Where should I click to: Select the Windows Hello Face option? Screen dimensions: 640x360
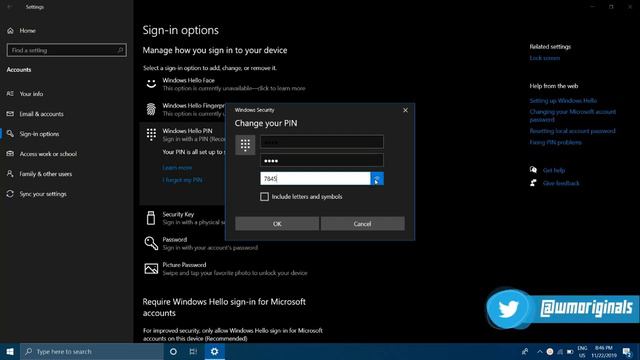tap(224, 84)
